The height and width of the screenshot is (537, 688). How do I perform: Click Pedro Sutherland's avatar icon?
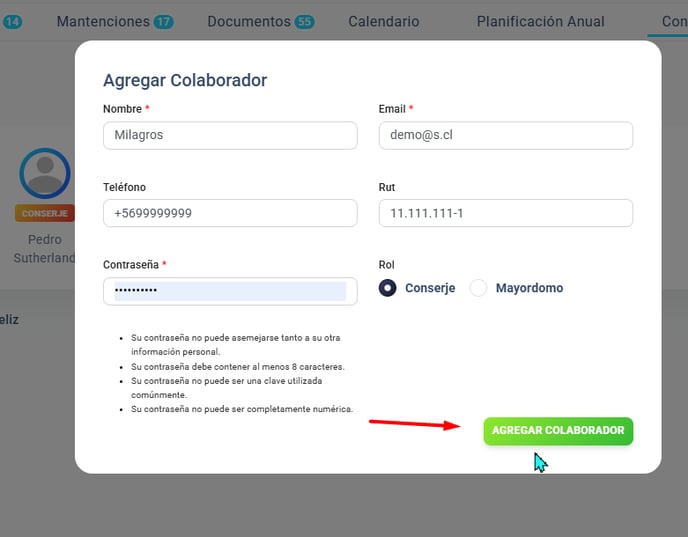[45, 173]
